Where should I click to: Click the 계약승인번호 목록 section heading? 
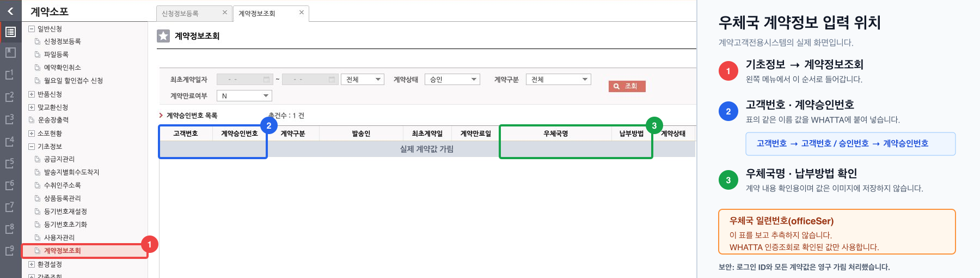pyautogui.click(x=192, y=116)
